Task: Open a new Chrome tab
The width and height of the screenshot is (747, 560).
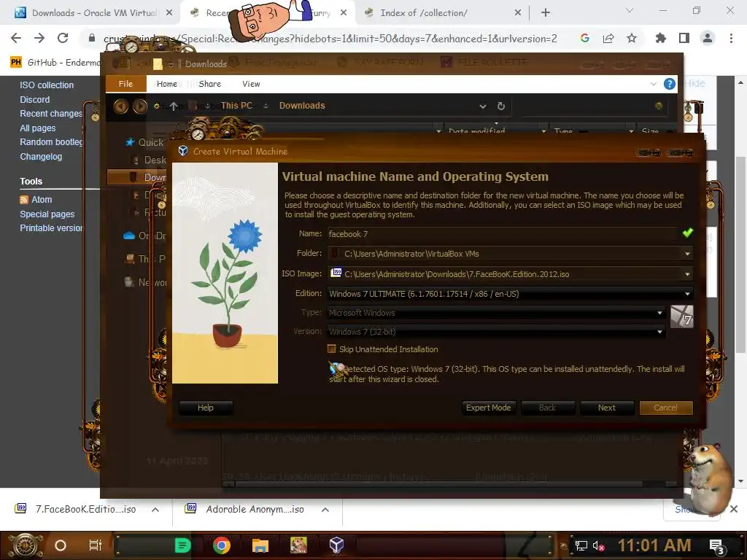Action: 546,13
